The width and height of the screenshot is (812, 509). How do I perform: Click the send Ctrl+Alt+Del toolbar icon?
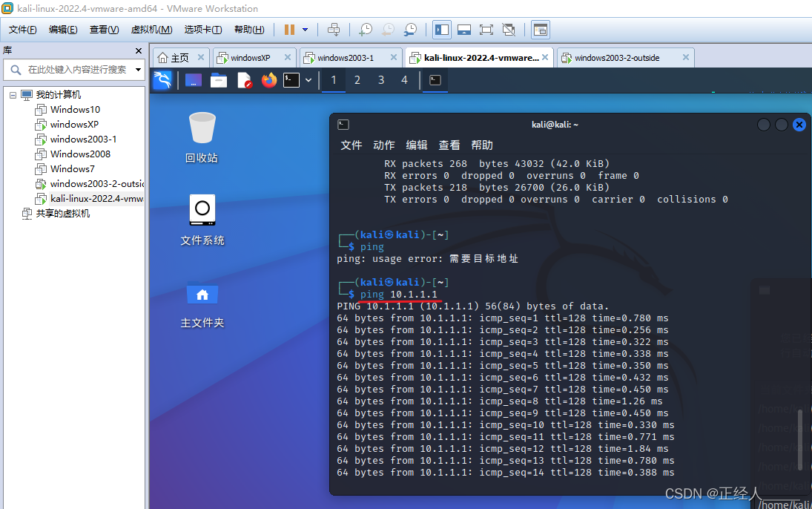(x=334, y=30)
